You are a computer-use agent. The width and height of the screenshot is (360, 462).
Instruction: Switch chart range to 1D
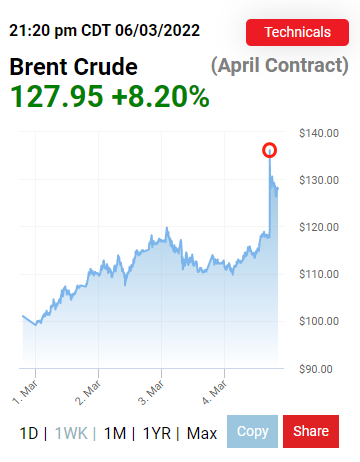pyautogui.click(x=29, y=433)
